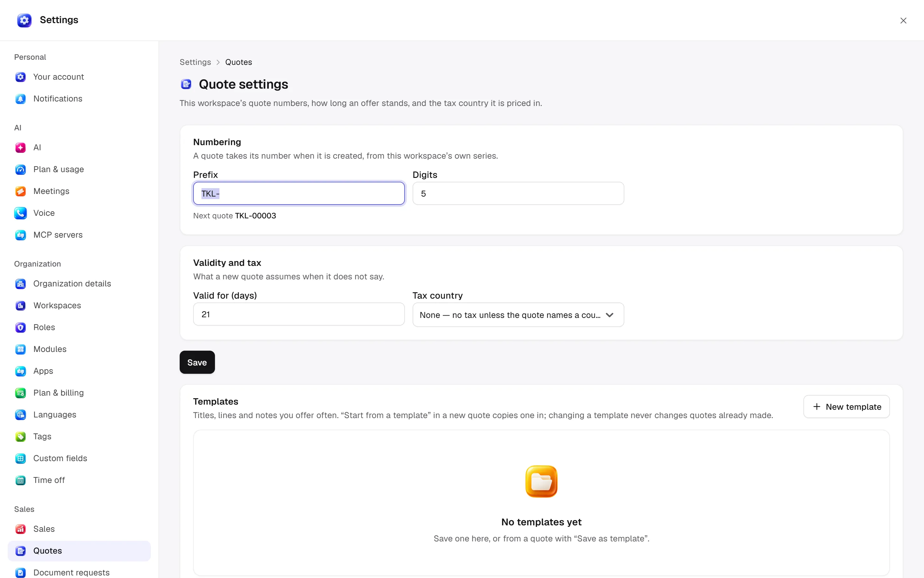Open Workspaces settings
924x578 pixels.
tap(79, 305)
